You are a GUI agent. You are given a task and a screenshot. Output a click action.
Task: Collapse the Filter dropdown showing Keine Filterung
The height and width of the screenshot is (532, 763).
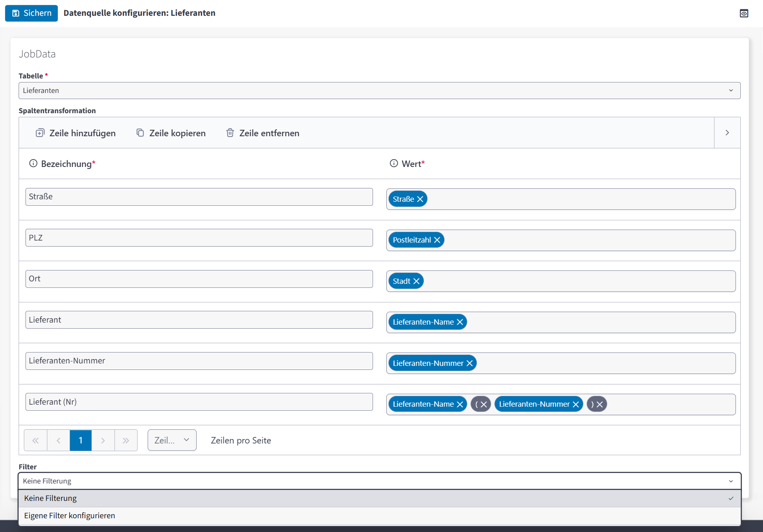pos(379,481)
